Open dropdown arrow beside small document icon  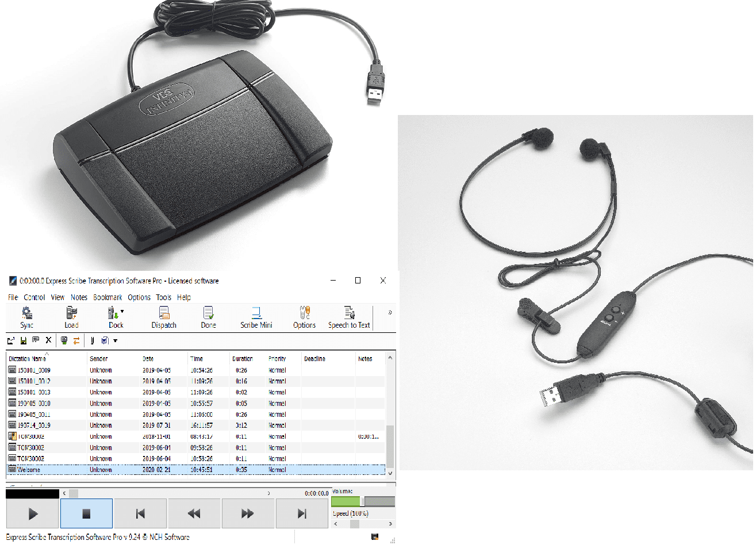click(115, 341)
